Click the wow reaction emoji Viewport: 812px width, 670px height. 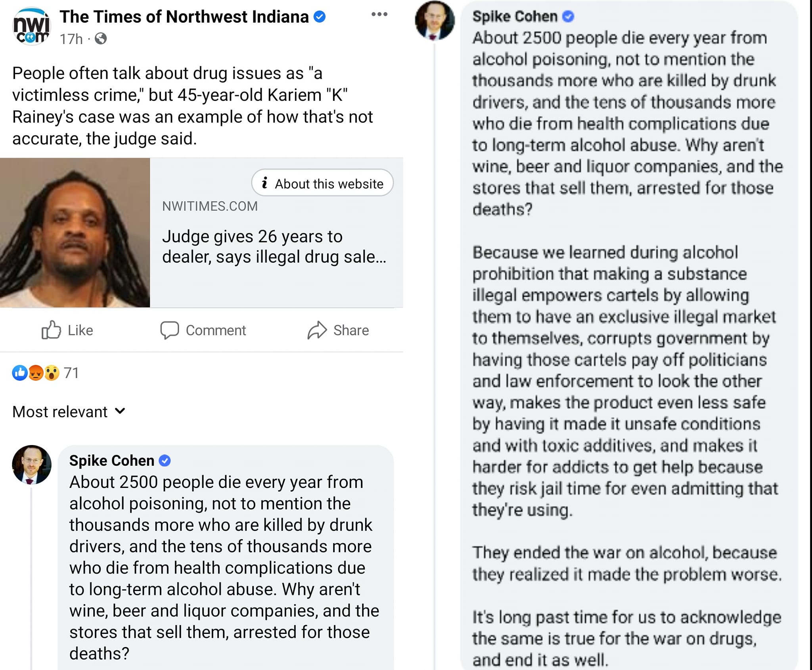pos(52,373)
